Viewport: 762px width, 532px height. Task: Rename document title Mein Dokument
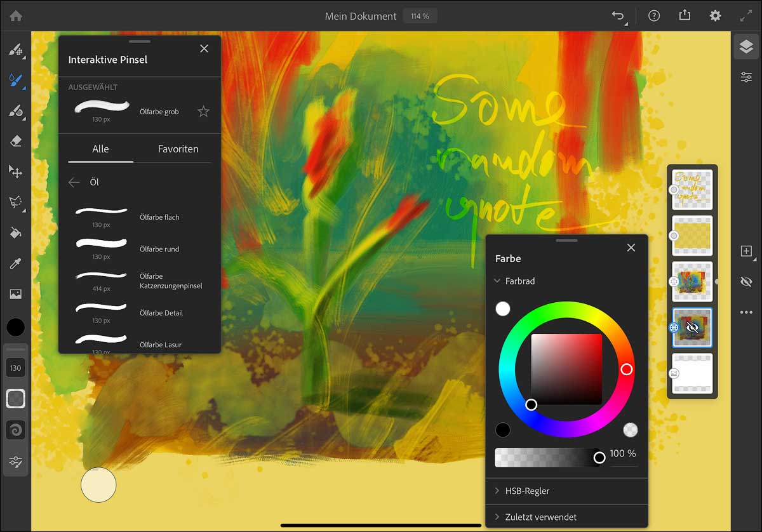[x=361, y=16]
